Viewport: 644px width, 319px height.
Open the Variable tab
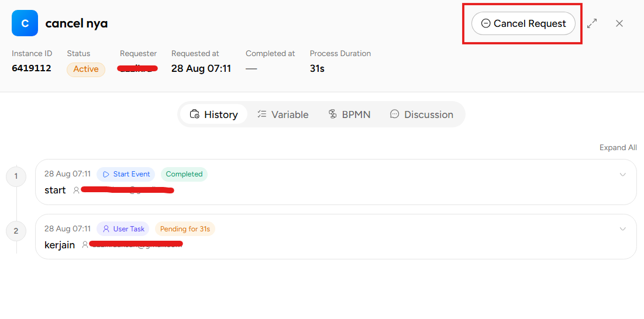[x=283, y=115]
